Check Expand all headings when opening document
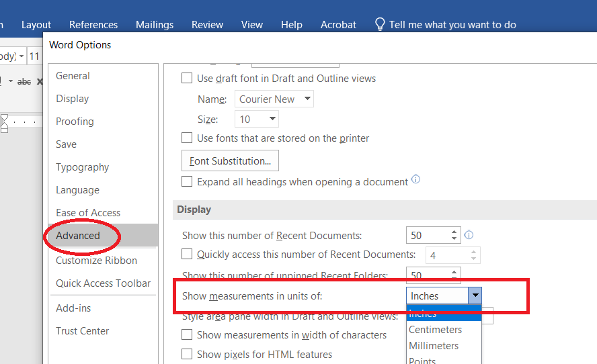The height and width of the screenshot is (364, 597). [188, 182]
